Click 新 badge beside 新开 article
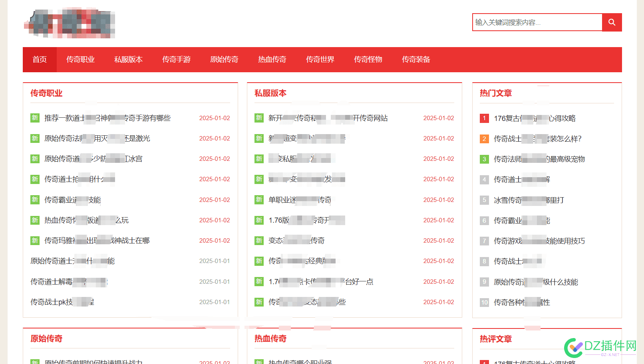The width and height of the screenshot is (644, 364). pos(259,118)
